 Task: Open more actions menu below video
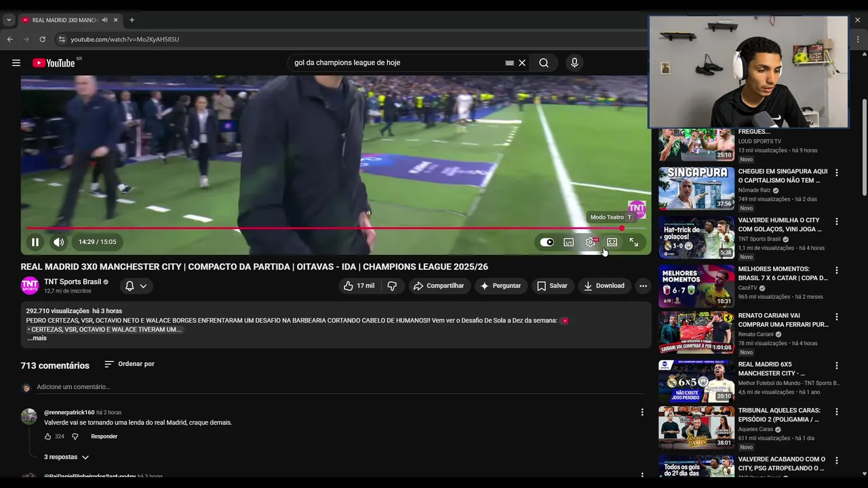(x=643, y=286)
